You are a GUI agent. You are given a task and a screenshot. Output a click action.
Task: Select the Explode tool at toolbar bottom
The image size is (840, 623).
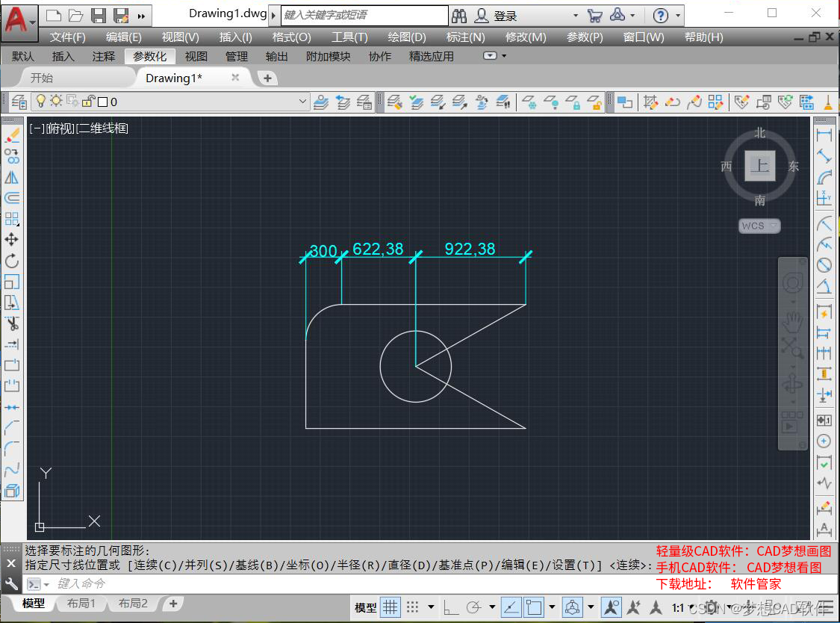(10, 491)
